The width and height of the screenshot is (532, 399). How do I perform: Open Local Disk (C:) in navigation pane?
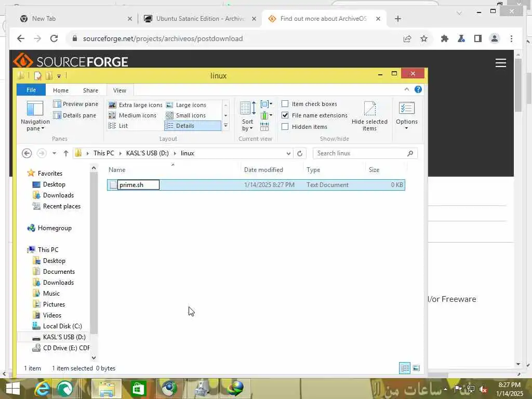pos(57,326)
